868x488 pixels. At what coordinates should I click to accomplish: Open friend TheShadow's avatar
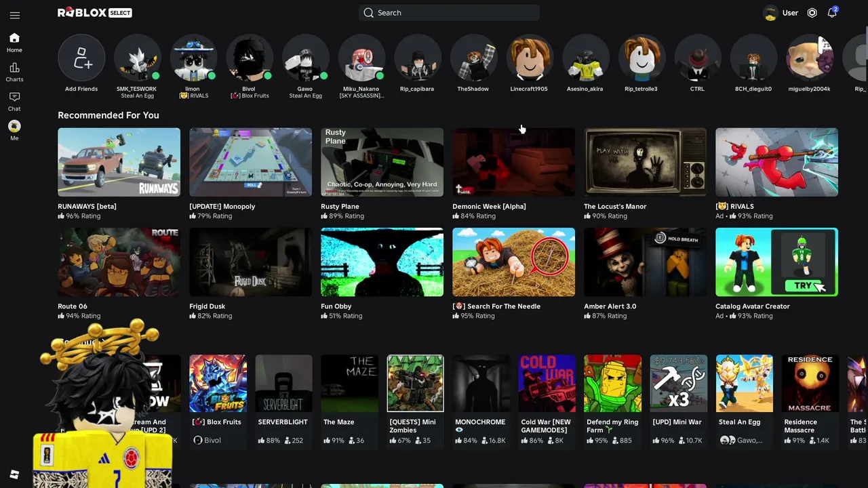pyautogui.click(x=473, y=58)
